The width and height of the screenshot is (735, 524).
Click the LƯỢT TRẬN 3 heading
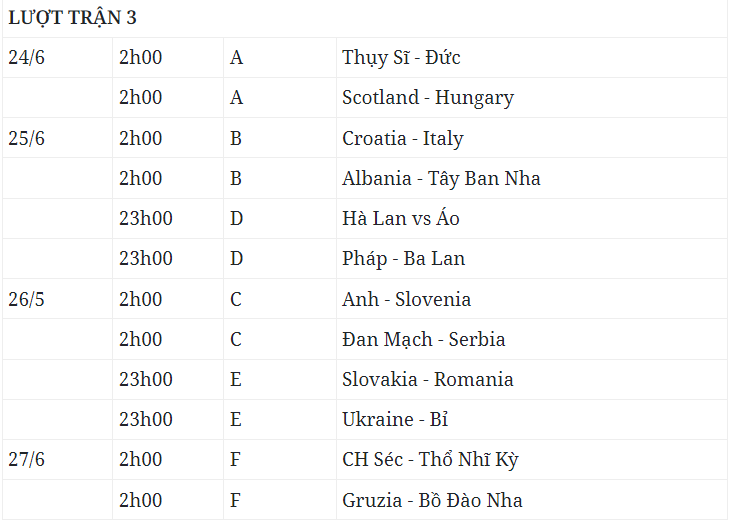72,18
